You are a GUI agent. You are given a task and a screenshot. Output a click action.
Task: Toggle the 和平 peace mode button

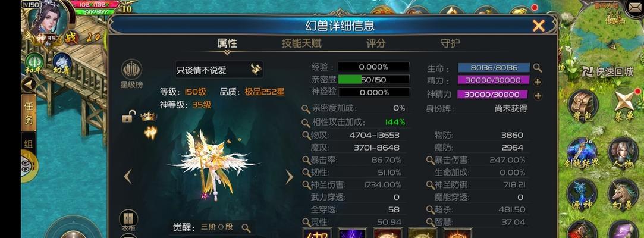coord(34,64)
